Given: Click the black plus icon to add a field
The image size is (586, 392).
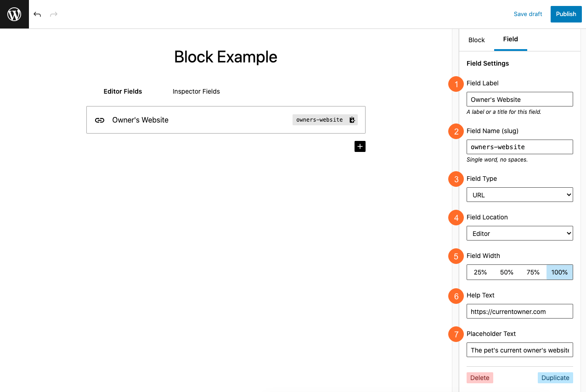Looking at the screenshot, I should (360, 146).
